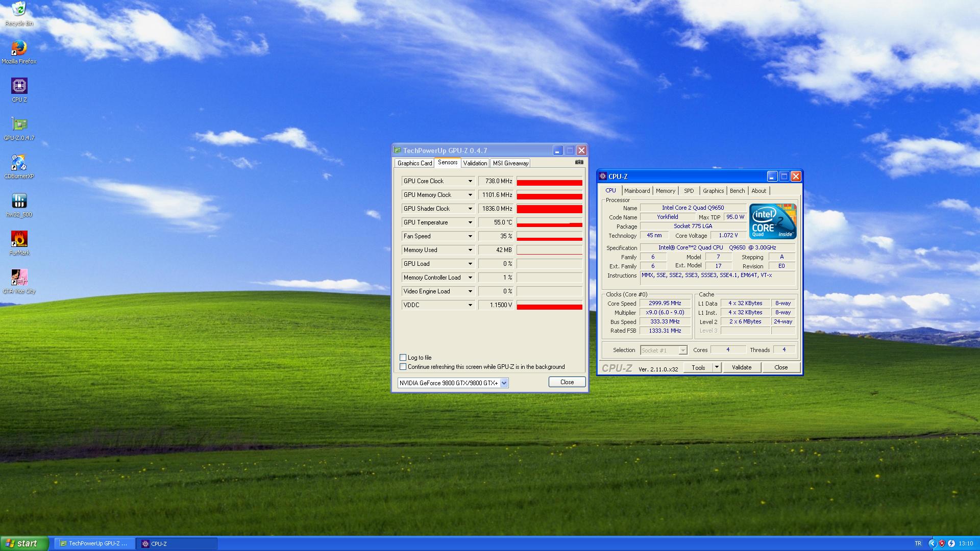Click the Tools menu in CPU-Z
980x551 pixels.
pyautogui.click(x=699, y=367)
